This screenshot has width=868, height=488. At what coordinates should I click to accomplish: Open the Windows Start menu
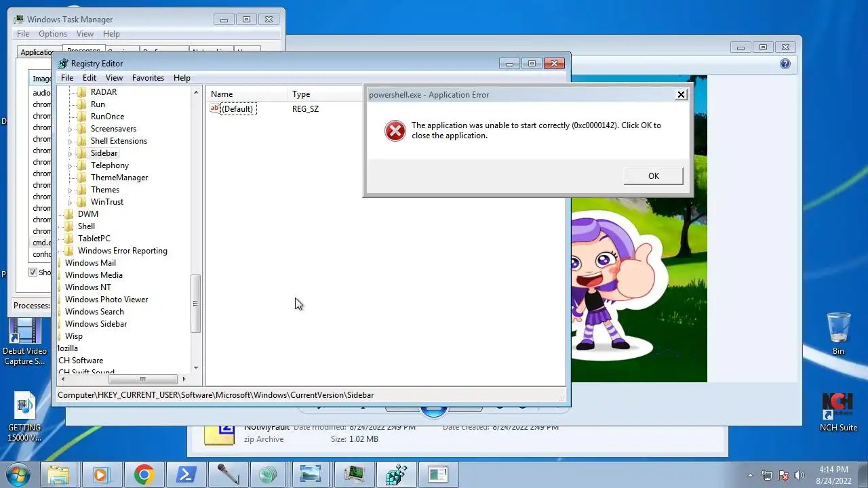pos(17,474)
